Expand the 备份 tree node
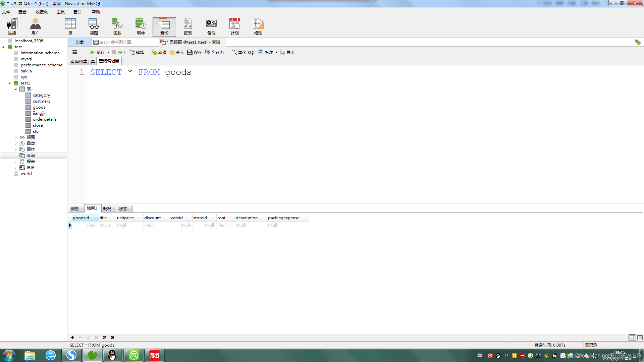This screenshot has height=362, width=644. tap(15, 168)
